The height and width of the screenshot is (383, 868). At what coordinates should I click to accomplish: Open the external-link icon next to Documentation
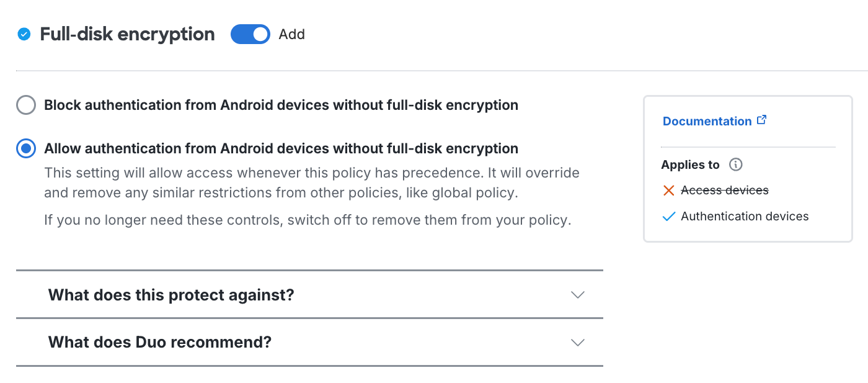point(762,120)
